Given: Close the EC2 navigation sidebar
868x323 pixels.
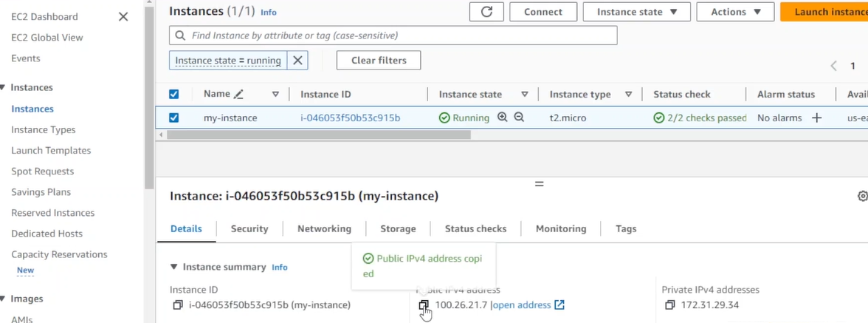Looking at the screenshot, I should point(123,16).
